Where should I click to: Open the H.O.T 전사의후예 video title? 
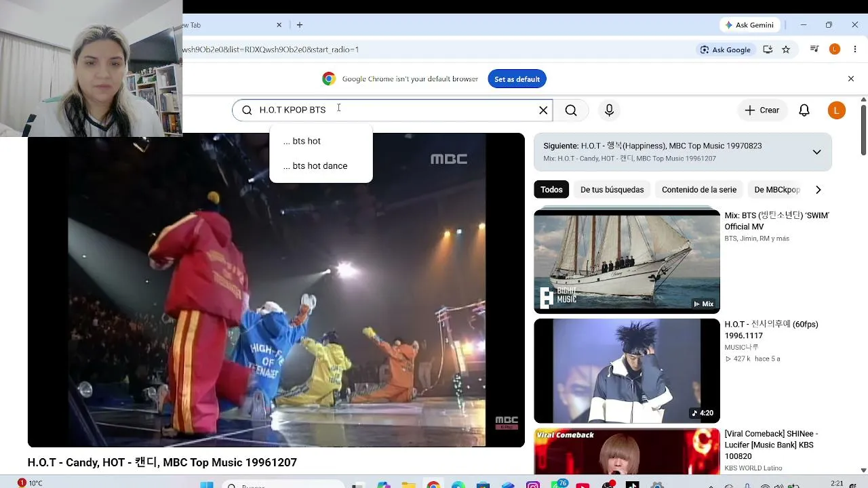772,330
